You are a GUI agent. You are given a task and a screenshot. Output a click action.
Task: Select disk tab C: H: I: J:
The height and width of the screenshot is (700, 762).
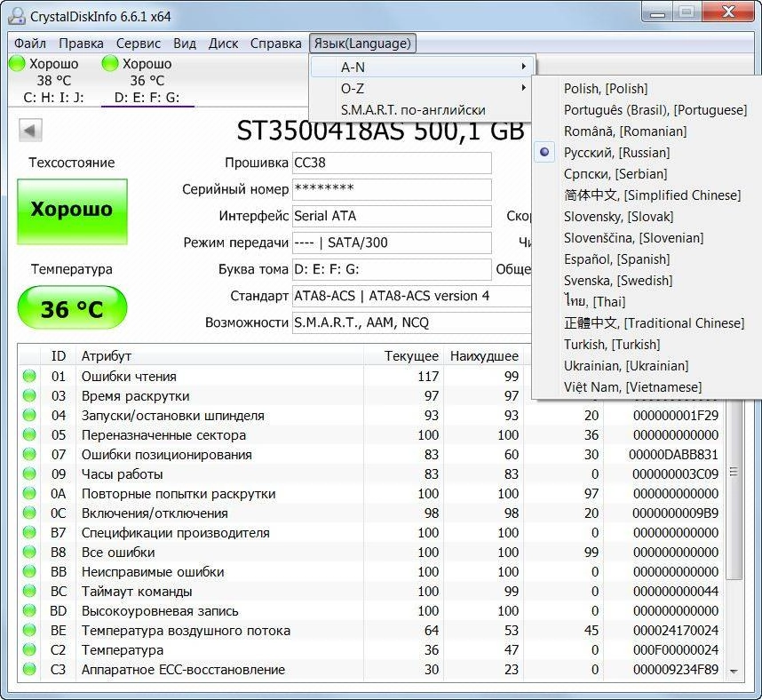tap(53, 80)
